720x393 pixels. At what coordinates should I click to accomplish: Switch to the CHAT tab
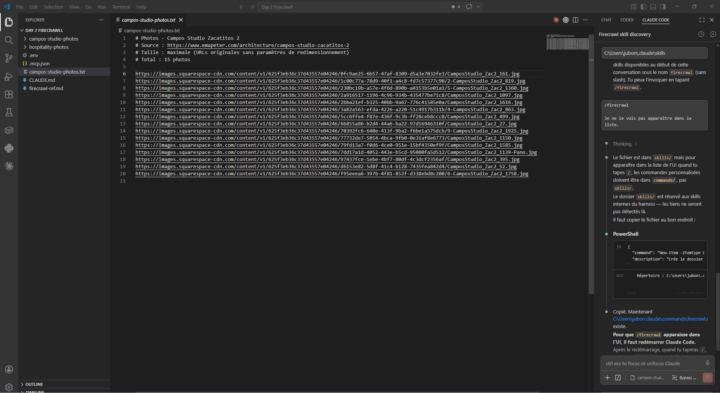point(606,20)
